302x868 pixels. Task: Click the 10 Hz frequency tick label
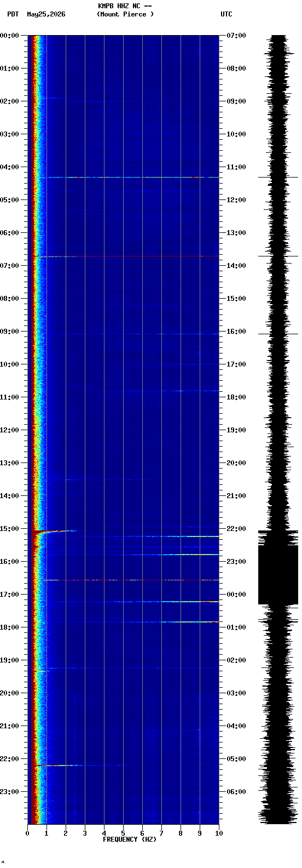pos(219,833)
